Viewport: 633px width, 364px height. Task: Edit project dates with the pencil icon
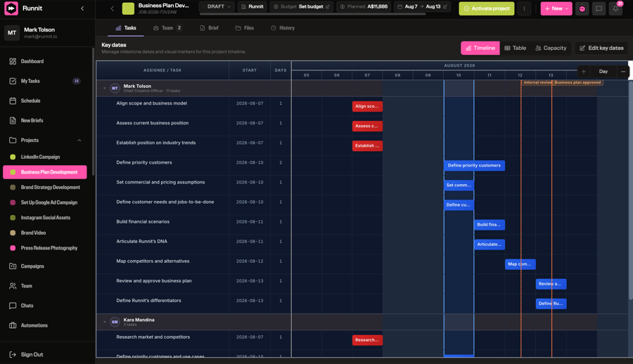tap(445, 7)
